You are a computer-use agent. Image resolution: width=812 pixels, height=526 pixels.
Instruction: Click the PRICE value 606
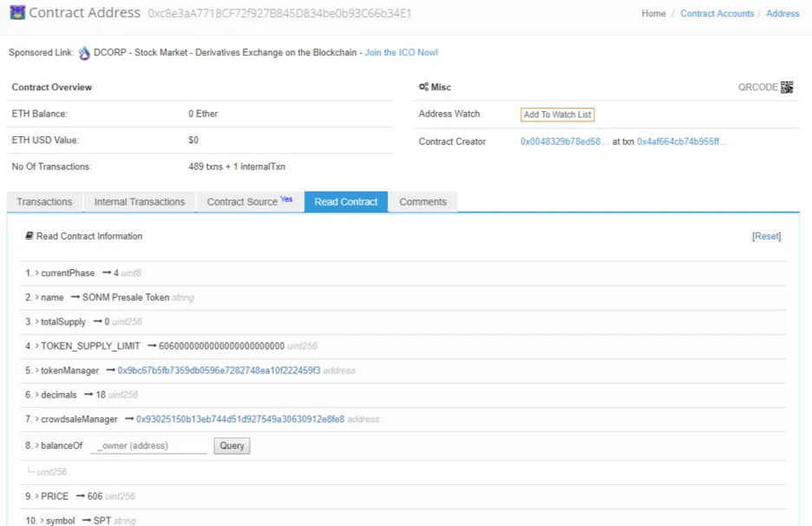(x=95, y=496)
